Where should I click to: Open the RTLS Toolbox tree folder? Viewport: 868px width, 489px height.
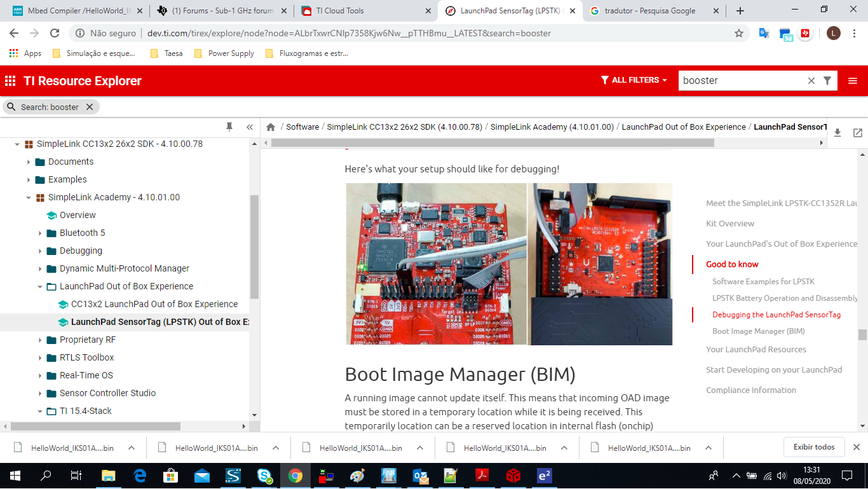[x=87, y=357]
